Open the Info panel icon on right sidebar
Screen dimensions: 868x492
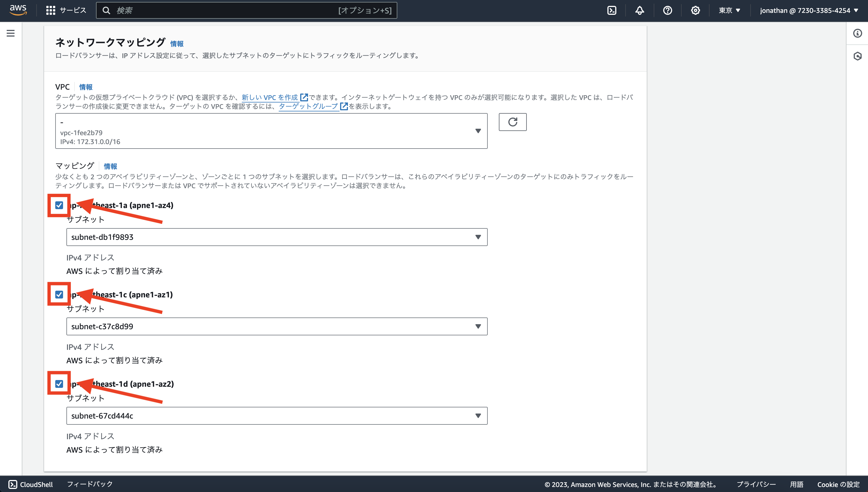coord(858,34)
